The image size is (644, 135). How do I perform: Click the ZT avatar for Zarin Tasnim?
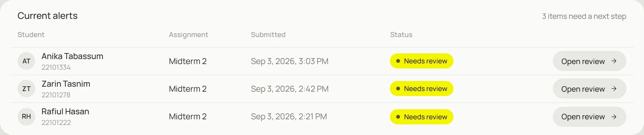point(26,89)
